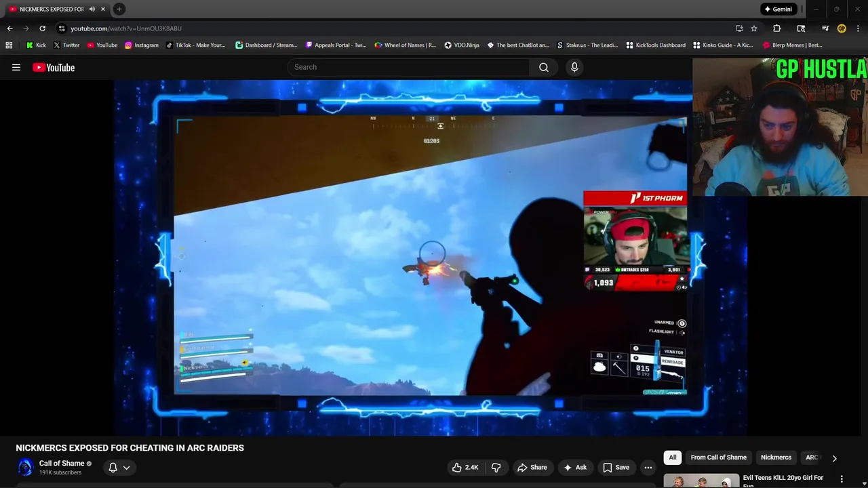
Task: Click the youtube.com address bar URL
Action: point(126,28)
